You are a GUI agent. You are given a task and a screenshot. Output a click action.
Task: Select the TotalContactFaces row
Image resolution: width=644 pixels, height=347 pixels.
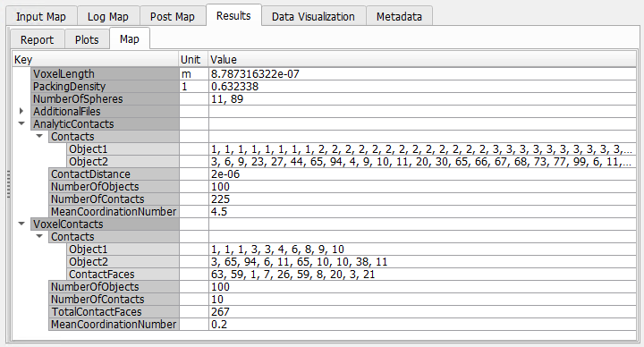[114, 312]
